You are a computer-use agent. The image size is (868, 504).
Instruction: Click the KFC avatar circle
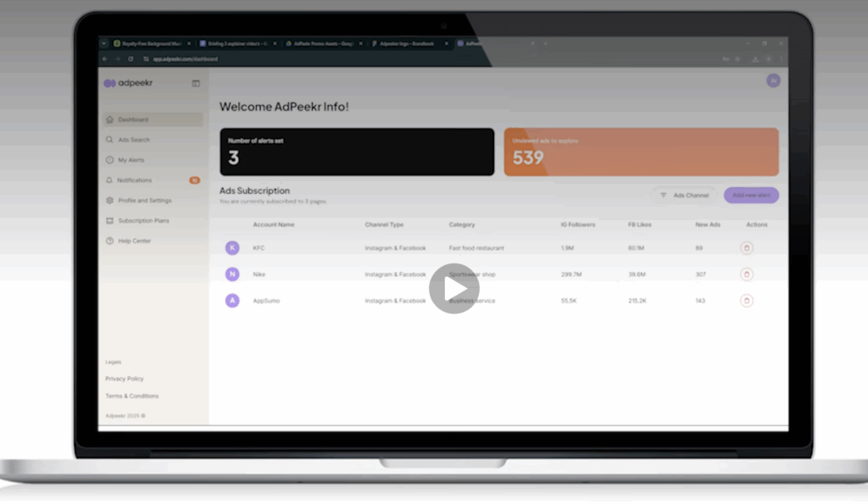[232, 248]
